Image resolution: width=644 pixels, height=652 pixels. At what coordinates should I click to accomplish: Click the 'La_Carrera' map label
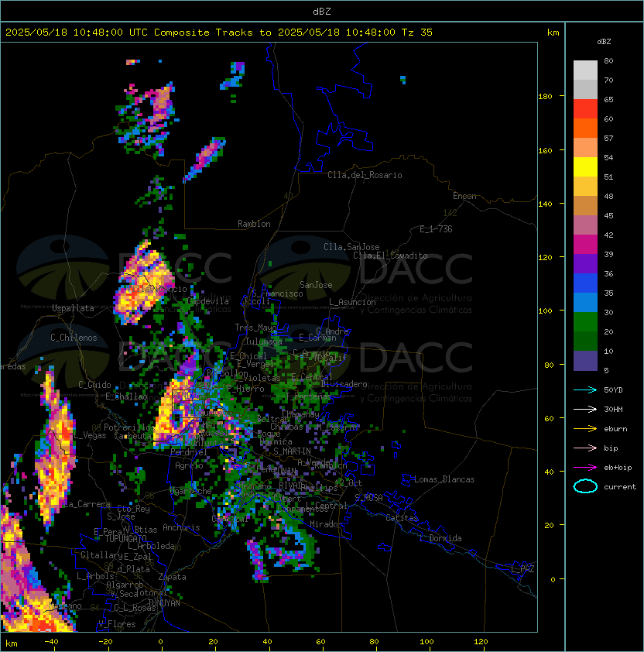pyautogui.click(x=87, y=504)
